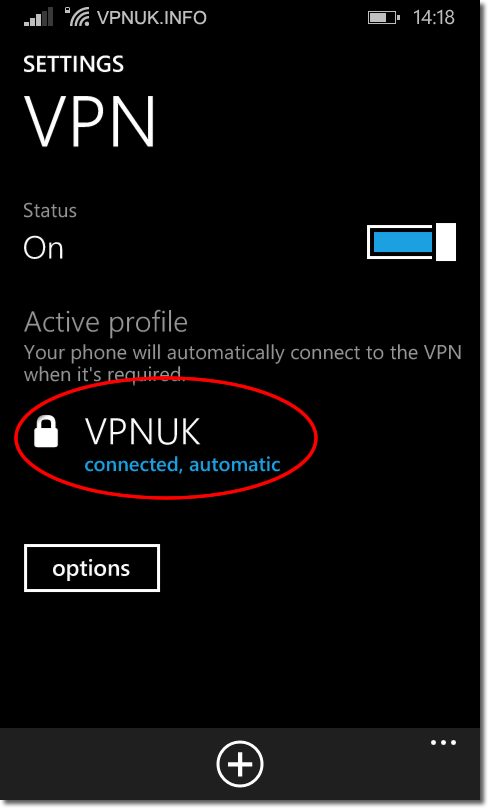Click the cellular signal strength bars
This screenshot has height=808, width=488.
pos(38,18)
